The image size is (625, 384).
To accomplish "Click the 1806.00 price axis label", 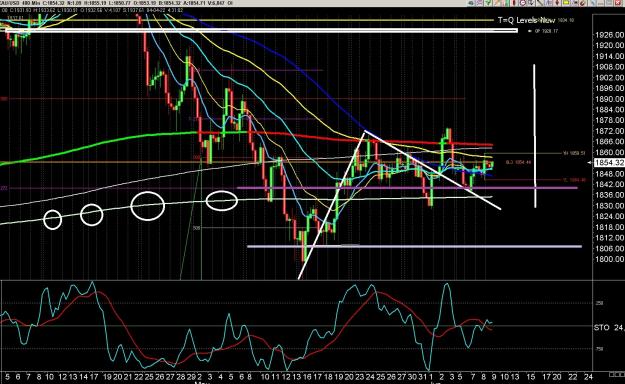I will (609, 248).
